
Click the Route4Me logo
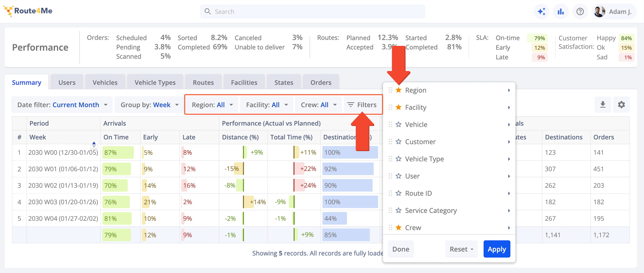(x=28, y=11)
